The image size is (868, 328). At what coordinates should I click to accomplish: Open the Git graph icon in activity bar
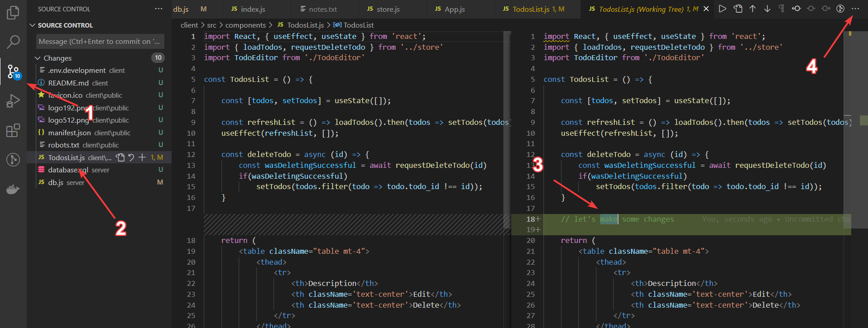(x=13, y=160)
